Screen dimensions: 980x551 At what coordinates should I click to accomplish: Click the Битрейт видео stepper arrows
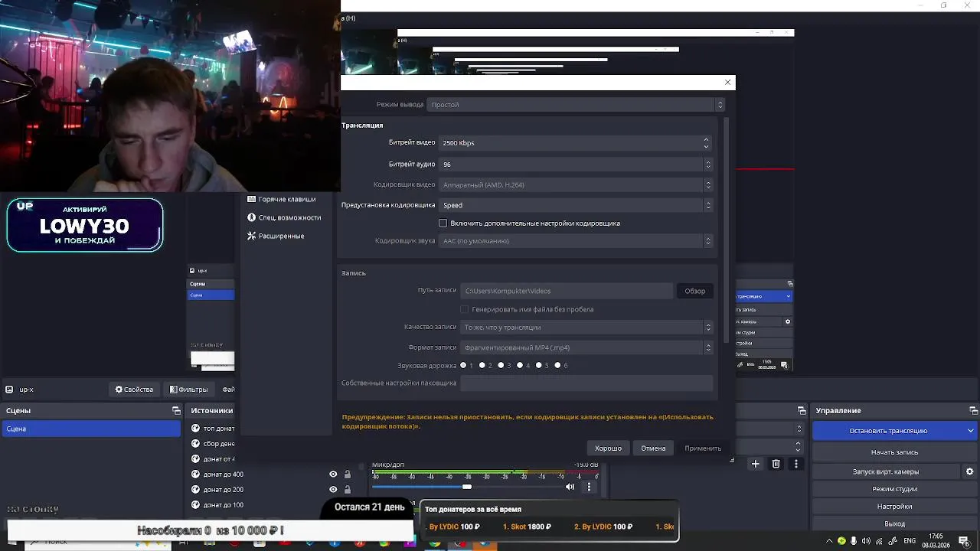706,143
